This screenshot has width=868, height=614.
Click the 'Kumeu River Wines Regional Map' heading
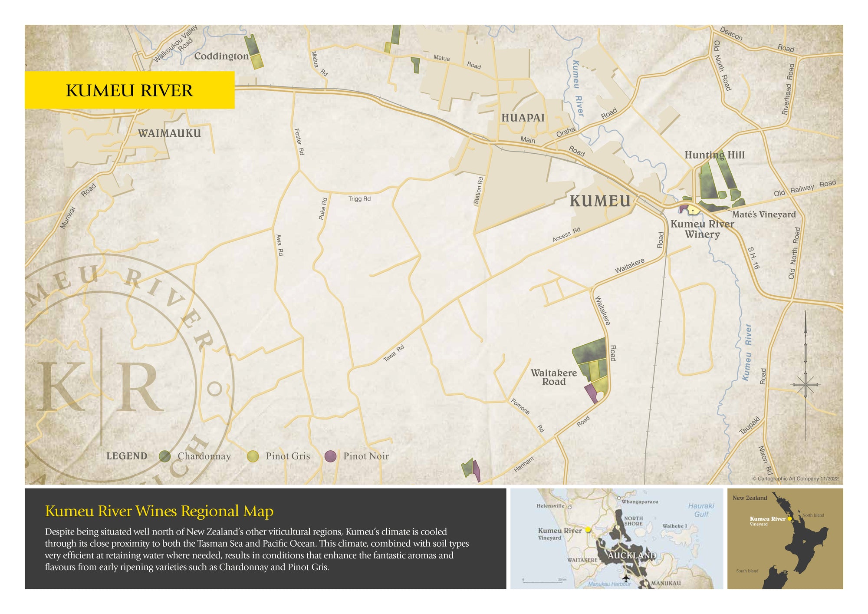(159, 511)
